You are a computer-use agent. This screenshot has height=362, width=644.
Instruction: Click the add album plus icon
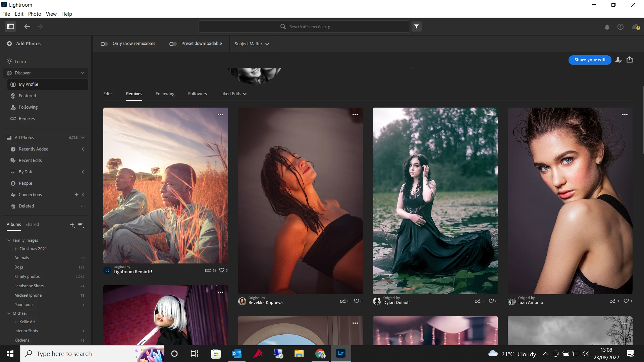click(72, 225)
